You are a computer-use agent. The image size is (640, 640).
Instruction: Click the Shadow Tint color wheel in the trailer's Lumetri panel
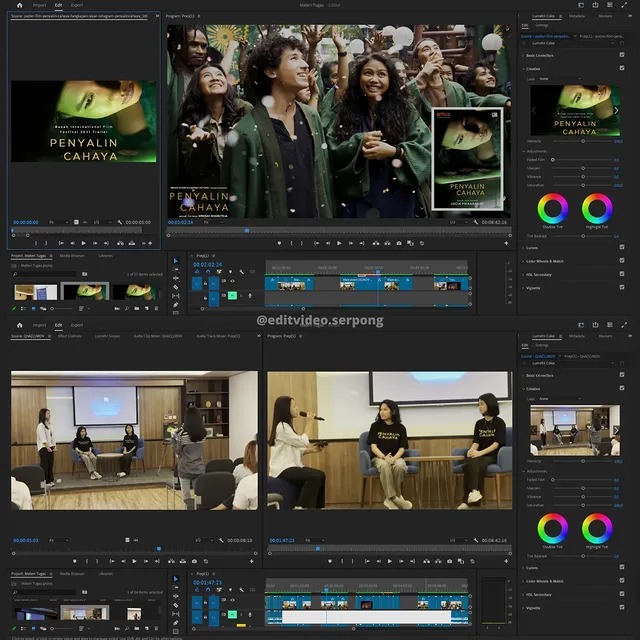click(x=552, y=209)
